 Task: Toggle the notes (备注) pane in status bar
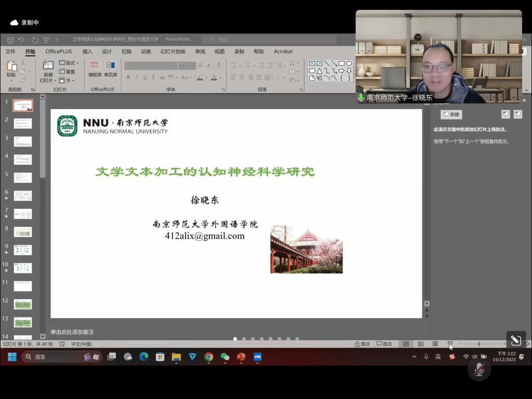tap(362, 344)
